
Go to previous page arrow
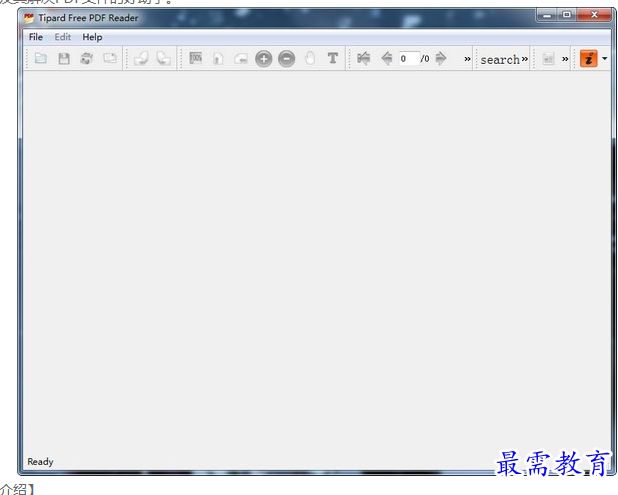click(x=387, y=59)
